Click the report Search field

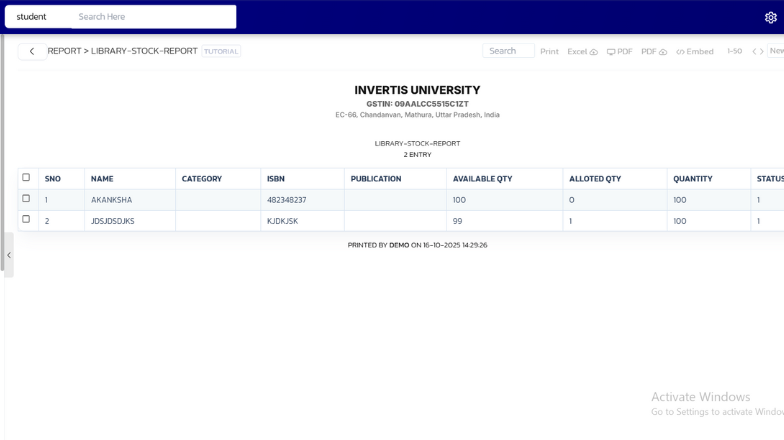coord(508,51)
